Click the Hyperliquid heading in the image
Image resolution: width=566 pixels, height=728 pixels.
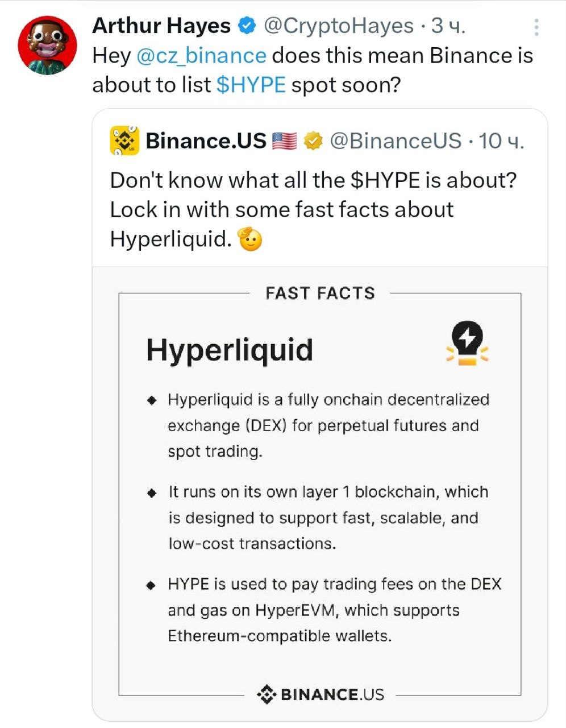(230, 350)
